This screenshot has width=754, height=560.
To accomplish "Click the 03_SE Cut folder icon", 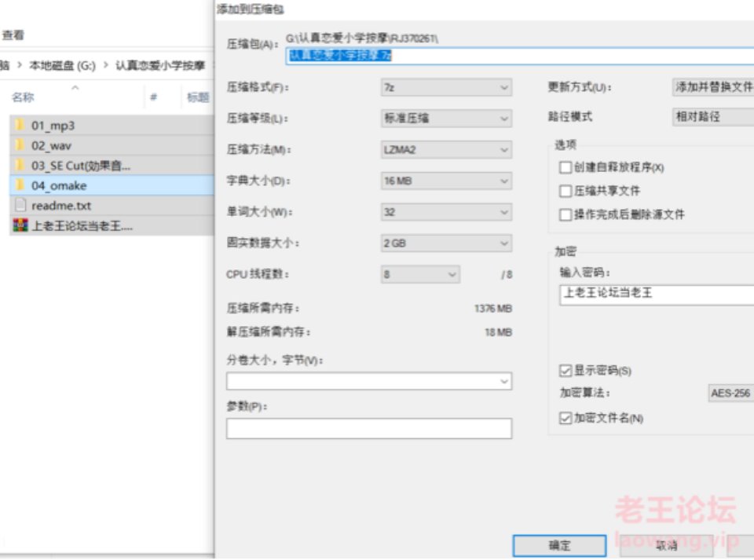I will [20, 166].
